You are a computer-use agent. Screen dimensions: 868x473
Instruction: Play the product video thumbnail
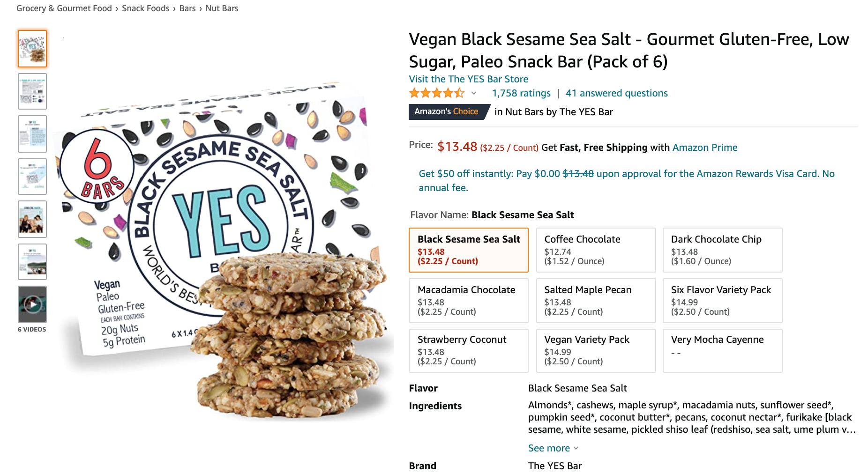pyautogui.click(x=32, y=304)
